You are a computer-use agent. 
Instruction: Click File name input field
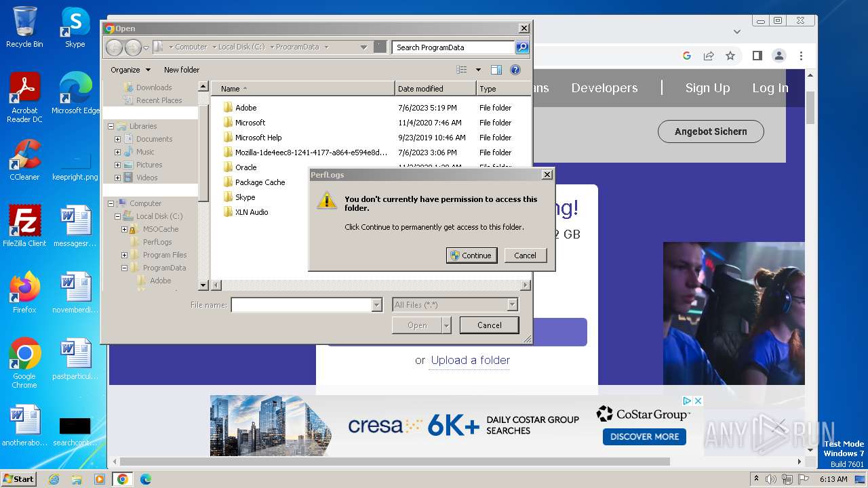click(302, 306)
